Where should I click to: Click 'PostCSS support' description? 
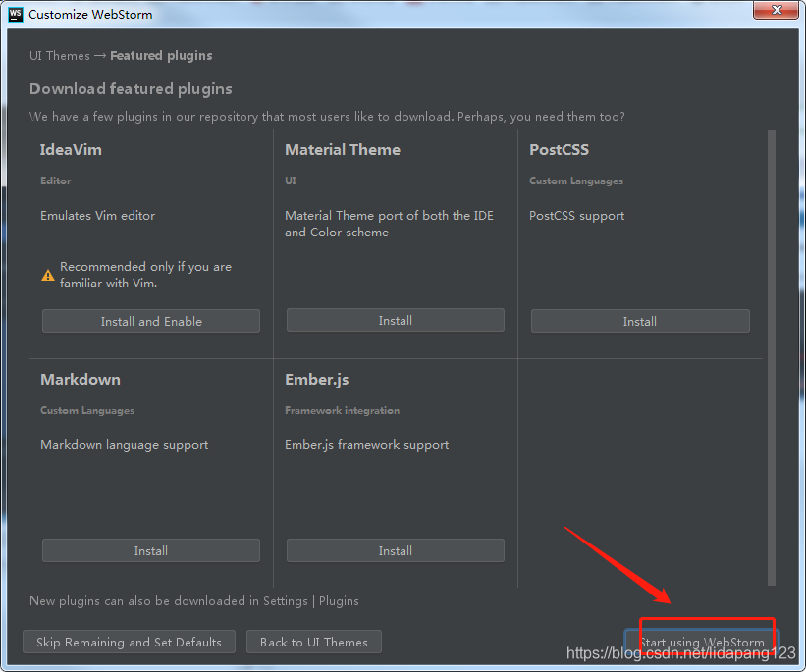577,216
